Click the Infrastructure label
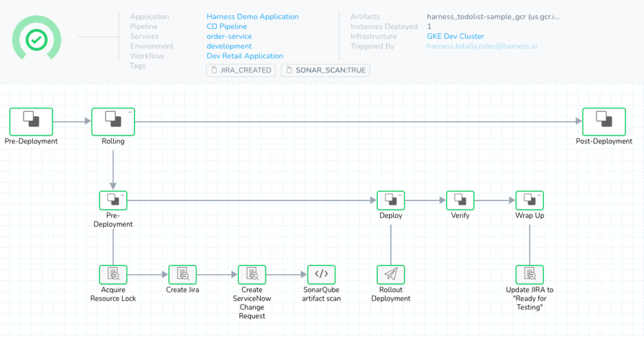Image resolution: width=644 pixels, height=337 pixels. click(x=374, y=36)
